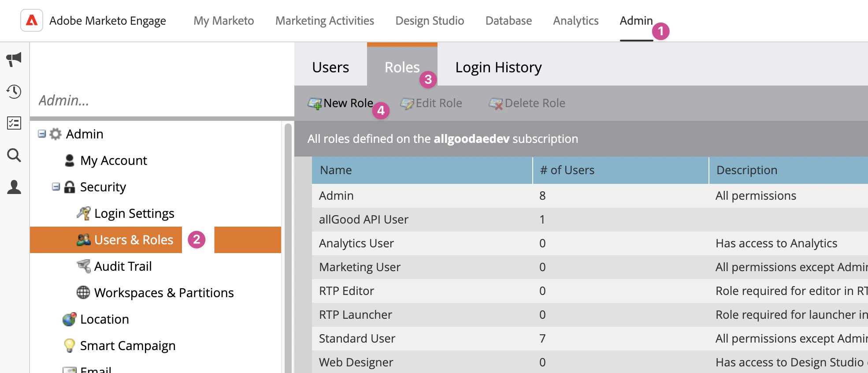Click the lightbulb icon beside Smart Campaign
Viewport: 868px width, 373px height.
click(x=70, y=345)
